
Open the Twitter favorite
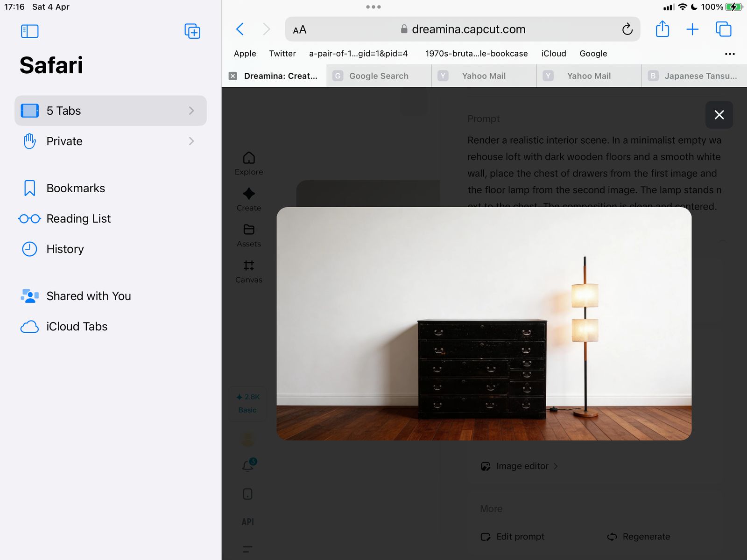coord(282,54)
